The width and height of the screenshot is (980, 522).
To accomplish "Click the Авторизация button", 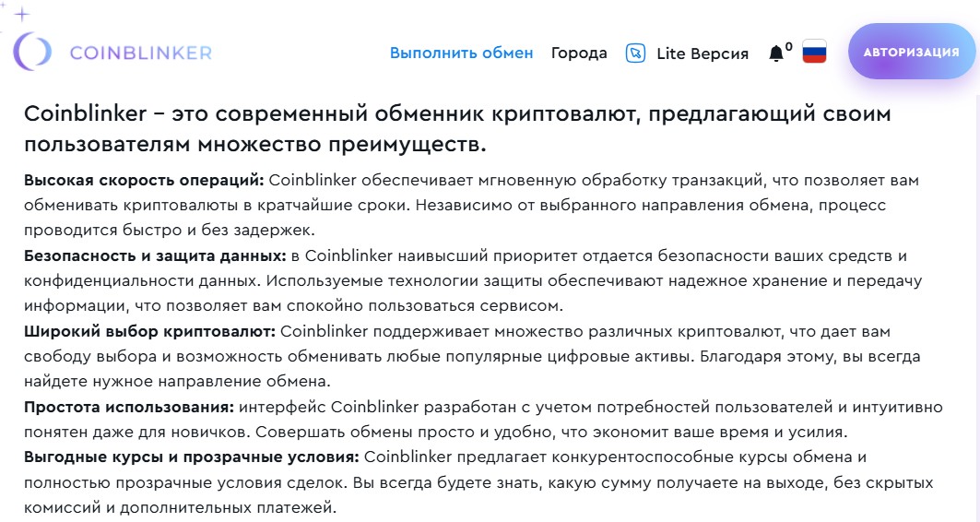I will [911, 52].
